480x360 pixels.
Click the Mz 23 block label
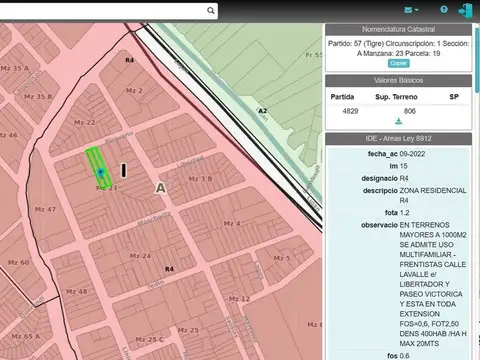coord(107,188)
